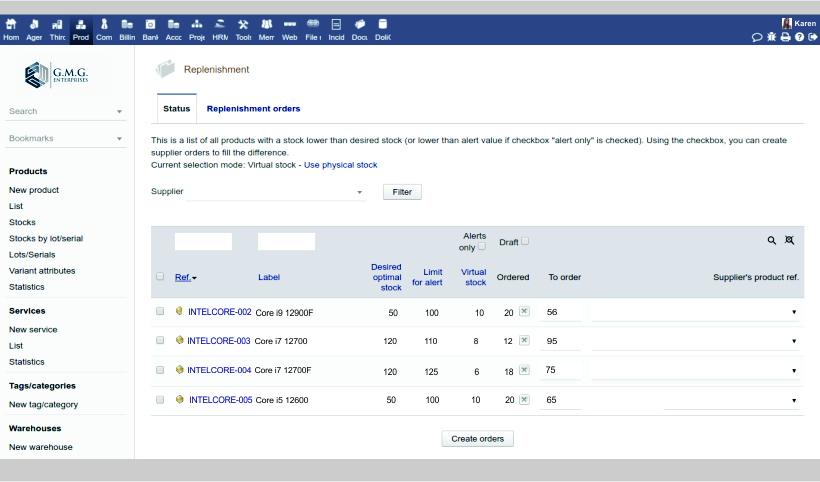Screen dimensions: 820x482
Task: Open supplier's product ref dropdown for INTELCORE-002
Action: 696,313
